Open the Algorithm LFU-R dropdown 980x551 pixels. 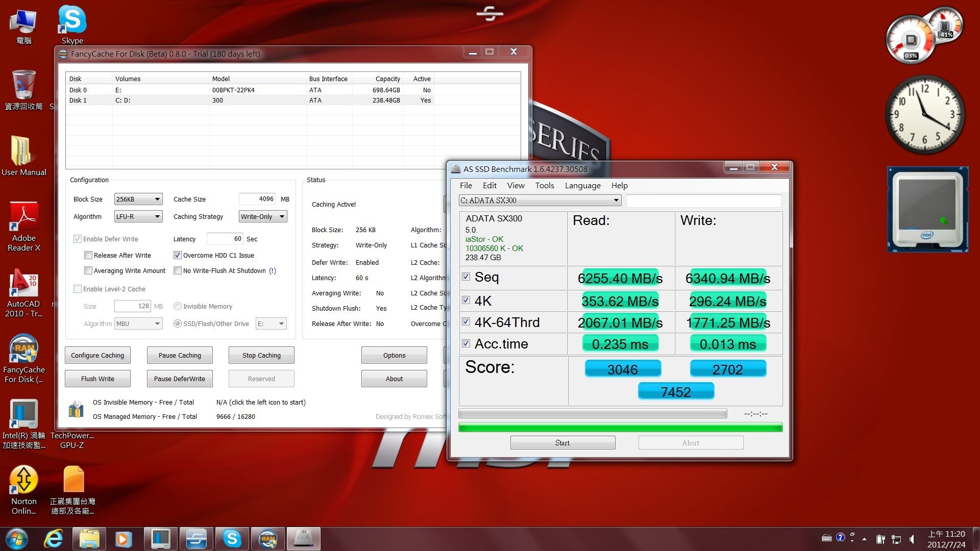(x=138, y=216)
